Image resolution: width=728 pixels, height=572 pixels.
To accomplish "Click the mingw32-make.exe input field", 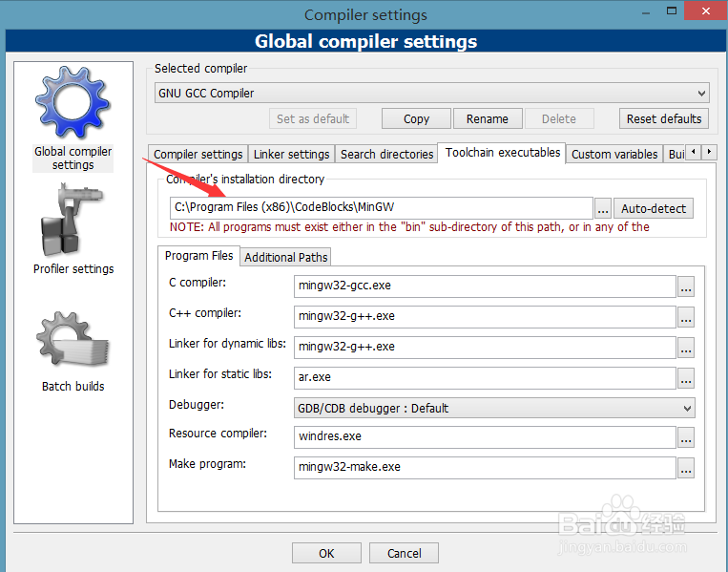I will 485,468.
